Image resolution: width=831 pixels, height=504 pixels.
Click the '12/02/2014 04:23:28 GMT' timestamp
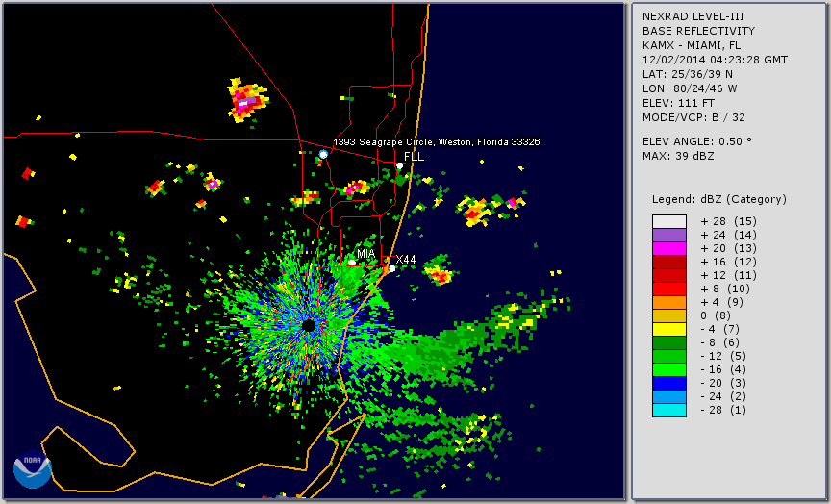(715, 60)
